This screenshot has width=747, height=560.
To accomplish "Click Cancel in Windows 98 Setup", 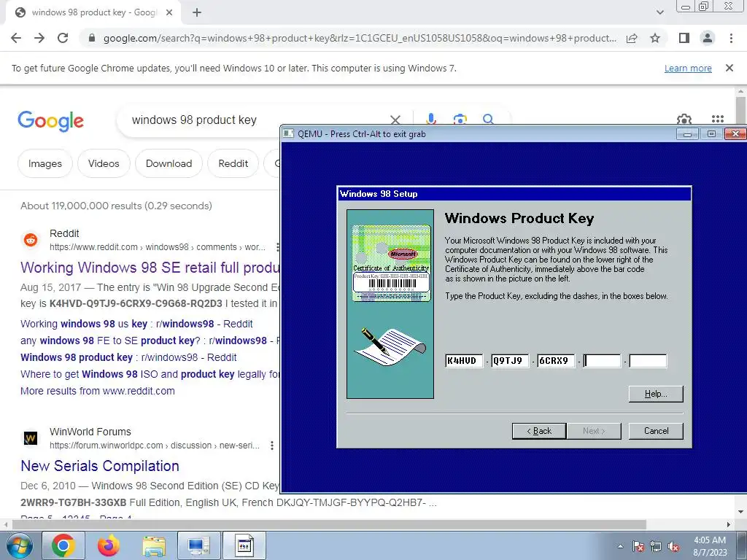I will click(656, 431).
